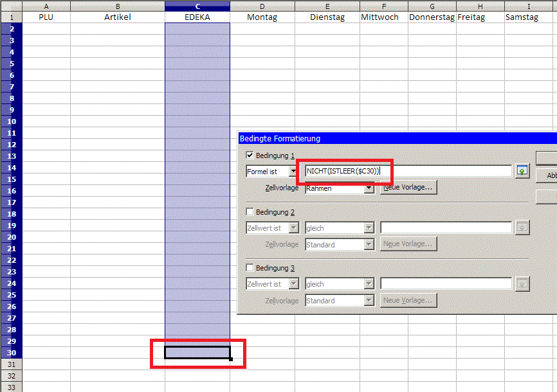Screen dimensions: 557x392
Task: Click the shrink icon in Bedingung 3 row
Action: point(522,283)
